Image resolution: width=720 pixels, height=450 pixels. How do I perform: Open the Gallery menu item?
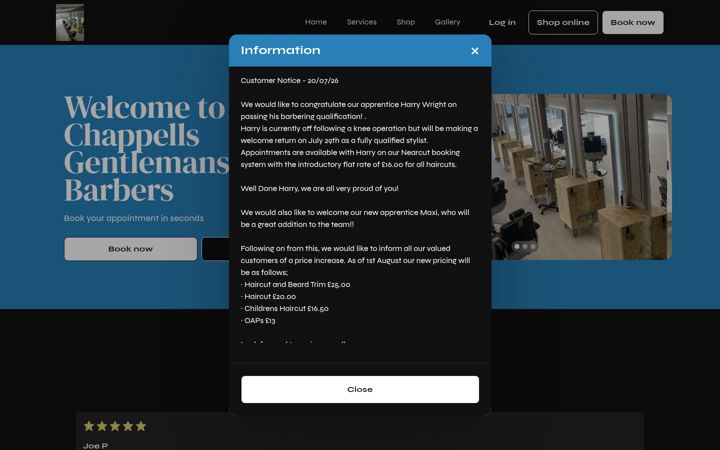click(x=447, y=22)
